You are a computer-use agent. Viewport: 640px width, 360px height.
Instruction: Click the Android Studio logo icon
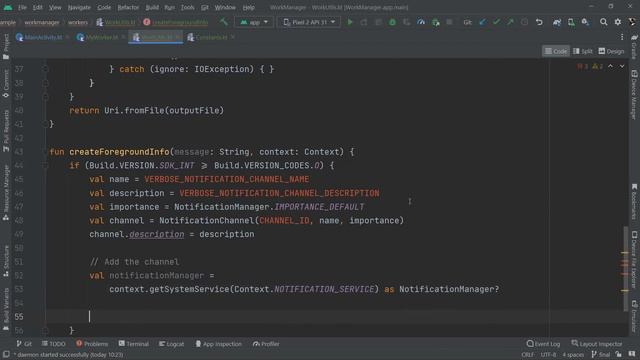8,7
